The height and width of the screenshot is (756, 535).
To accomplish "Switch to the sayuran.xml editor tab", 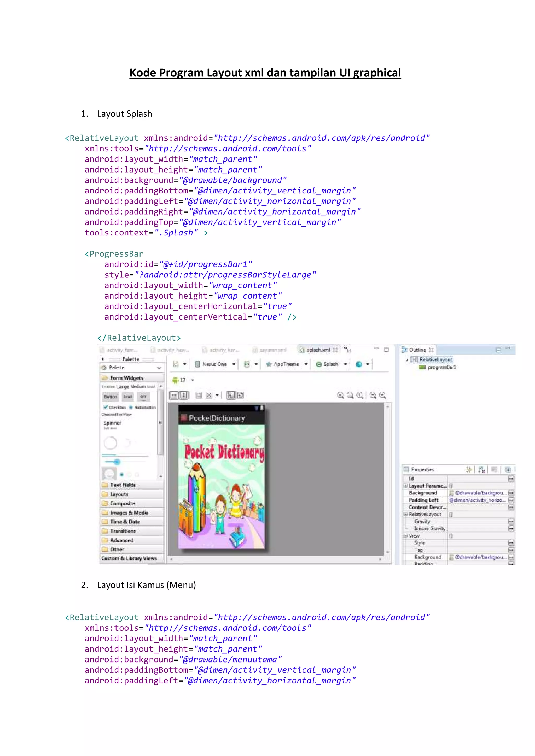I will 272,350.
